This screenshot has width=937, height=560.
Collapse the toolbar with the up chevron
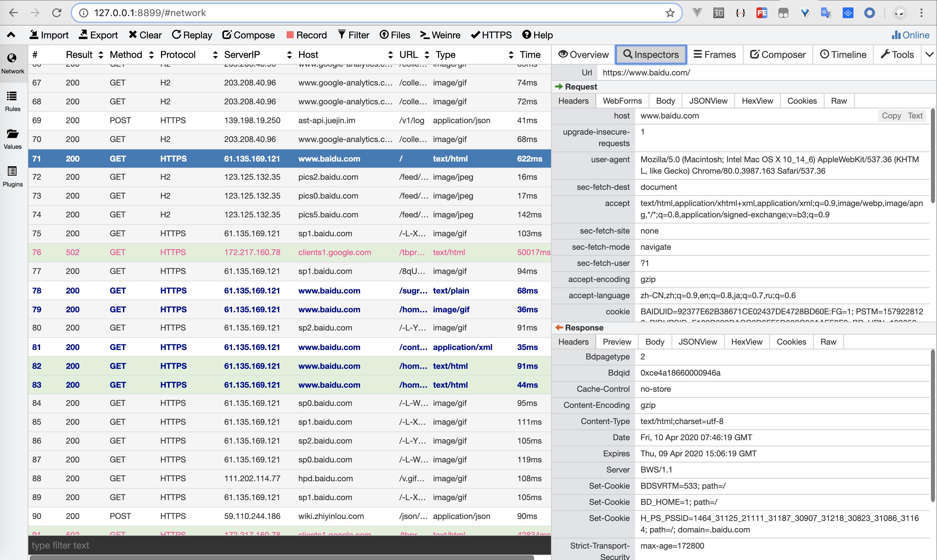pos(11,35)
